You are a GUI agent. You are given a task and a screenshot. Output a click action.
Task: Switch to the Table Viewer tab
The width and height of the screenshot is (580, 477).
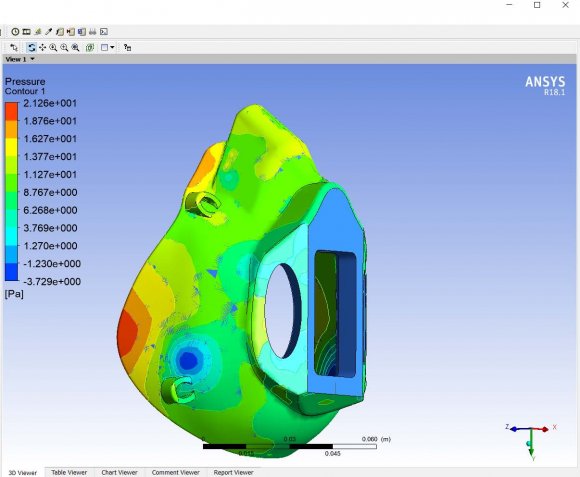click(69, 473)
